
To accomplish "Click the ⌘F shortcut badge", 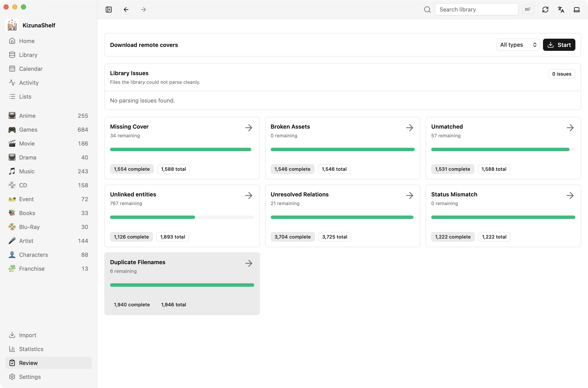I will [x=528, y=9].
